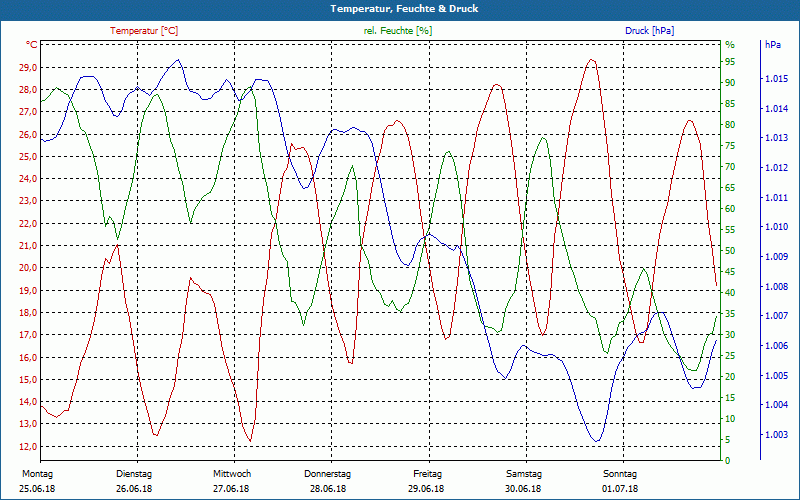
Task: Click the '12,0' temperature axis value
Action: (29, 446)
